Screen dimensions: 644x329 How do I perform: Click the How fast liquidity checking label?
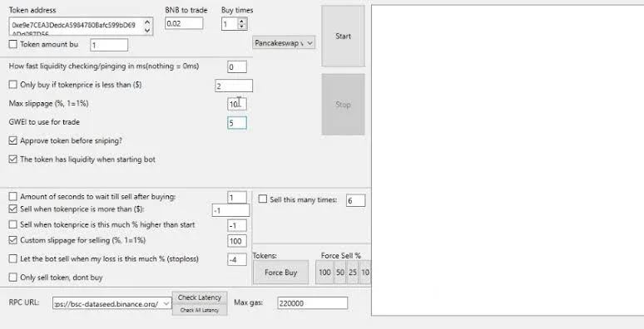(104, 66)
